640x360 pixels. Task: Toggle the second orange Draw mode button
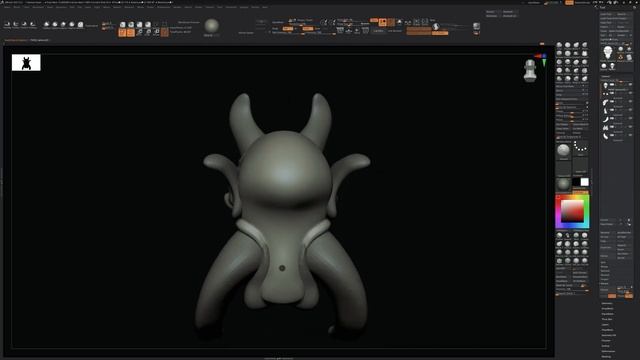[131, 33]
